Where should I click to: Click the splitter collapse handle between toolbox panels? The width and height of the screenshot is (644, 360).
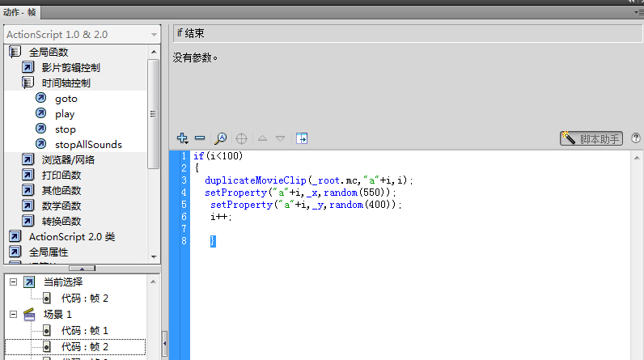pyautogui.click(x=83, y=269)
